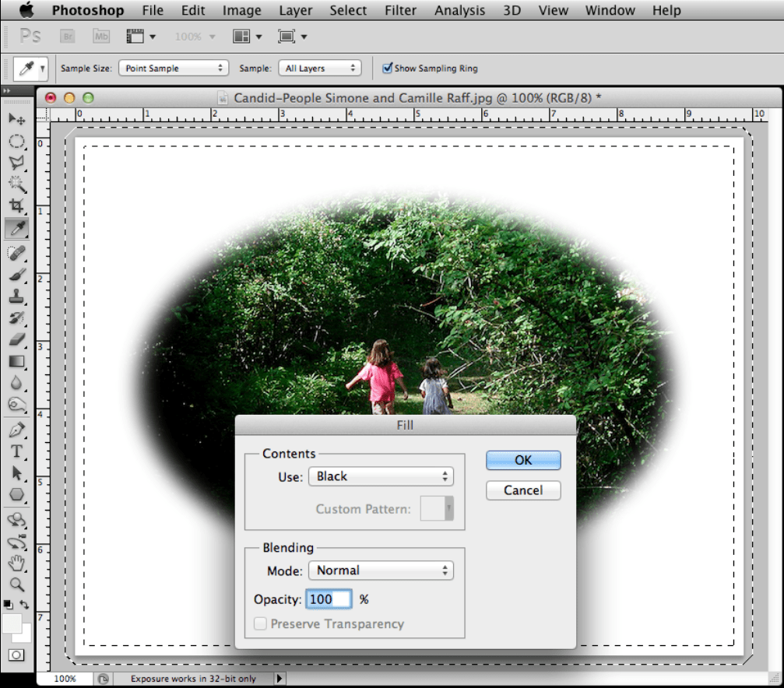Select the Crop tool

click(x=16, y=205)
